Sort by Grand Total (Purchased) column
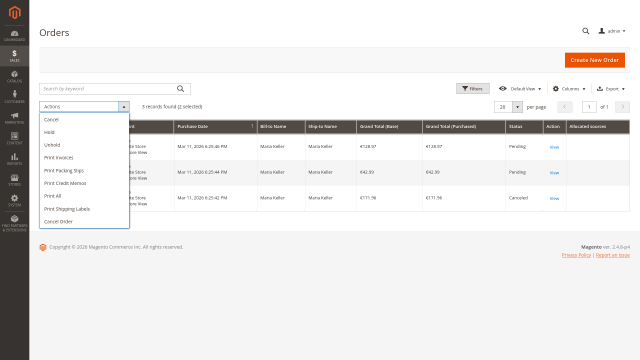The height and width of the screenshot is (360, 640). [x=464, y=127]
